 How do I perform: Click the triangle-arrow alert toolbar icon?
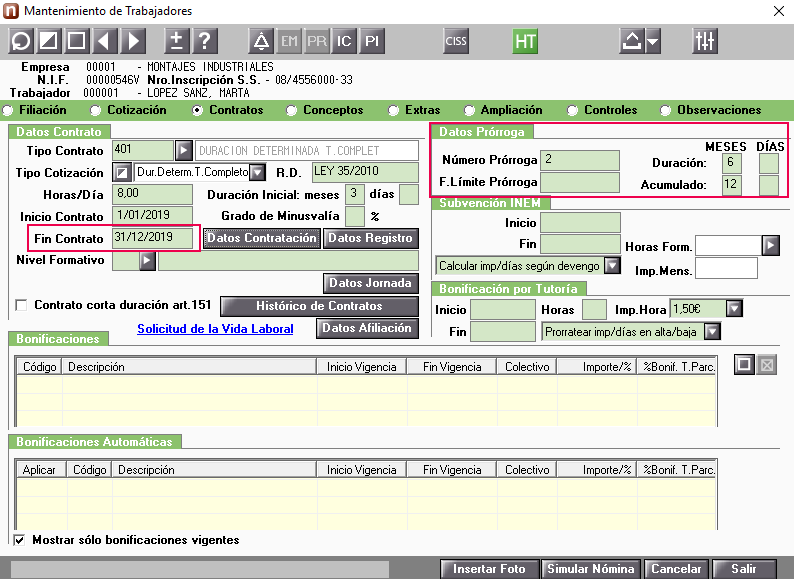point(261,41)
